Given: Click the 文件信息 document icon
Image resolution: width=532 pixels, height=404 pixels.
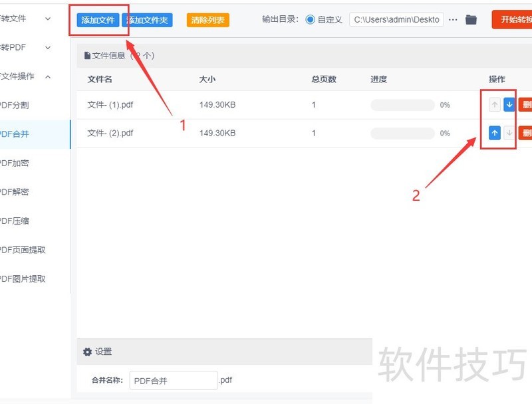Looking at the screenshot, I should tap(87, 55).
